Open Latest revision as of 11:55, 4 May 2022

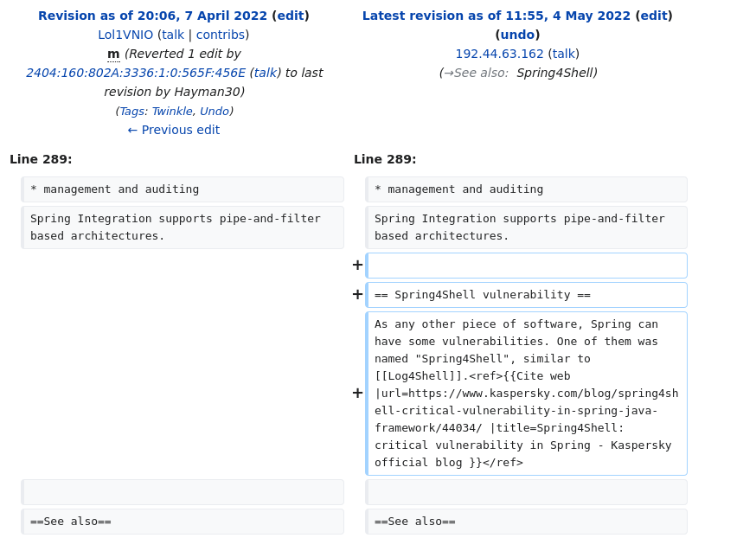497,16
